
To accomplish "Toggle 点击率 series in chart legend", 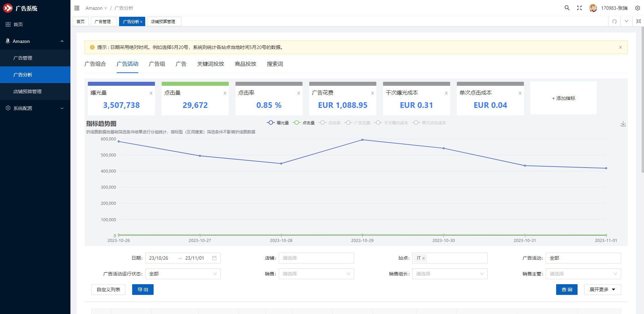I will [x=330, y=123].
